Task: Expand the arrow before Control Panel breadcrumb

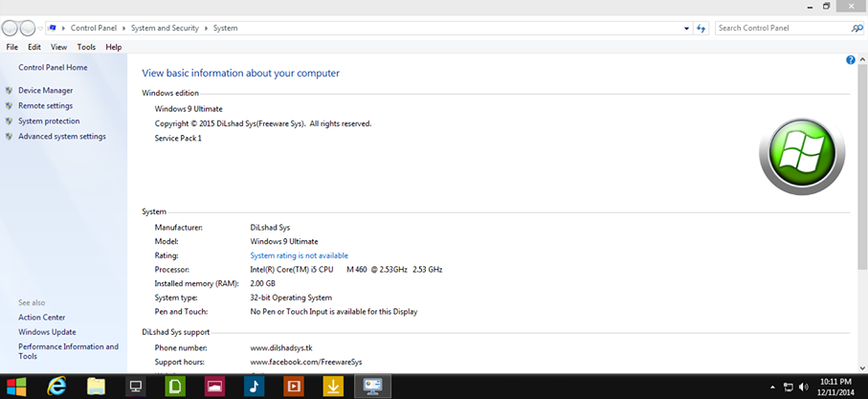Action: (x=64, y=28)
